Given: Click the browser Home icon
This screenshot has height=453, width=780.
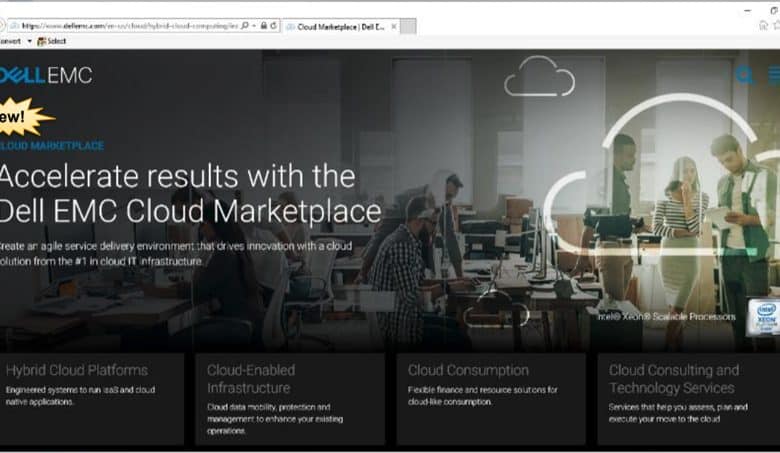Looking at the screenshot, I should [764, 26].
